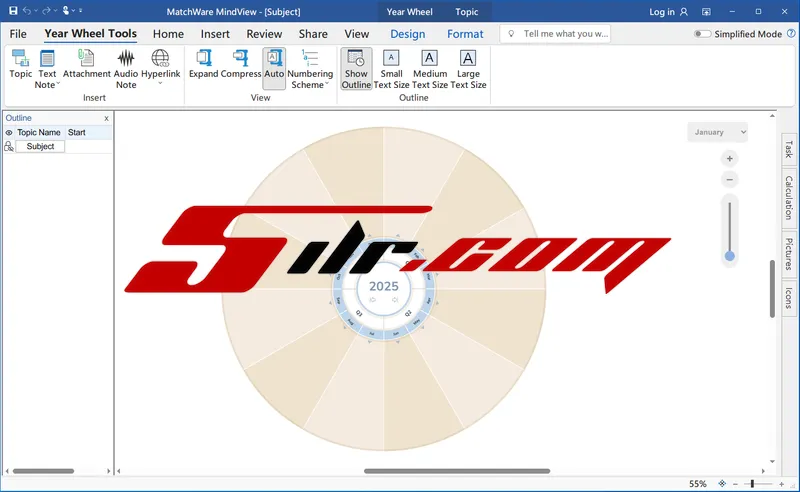Click Log in button

coord(668,12)
